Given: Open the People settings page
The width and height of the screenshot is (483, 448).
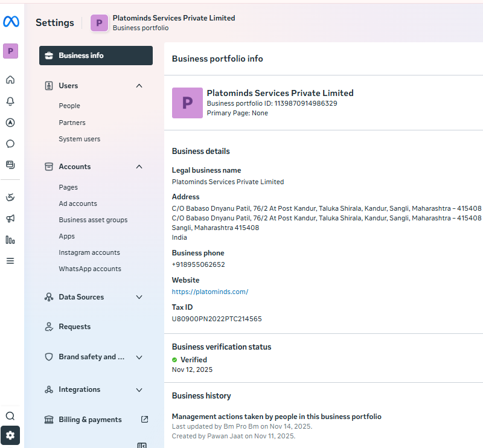Looking at the screenshot, I should [69, 106].
